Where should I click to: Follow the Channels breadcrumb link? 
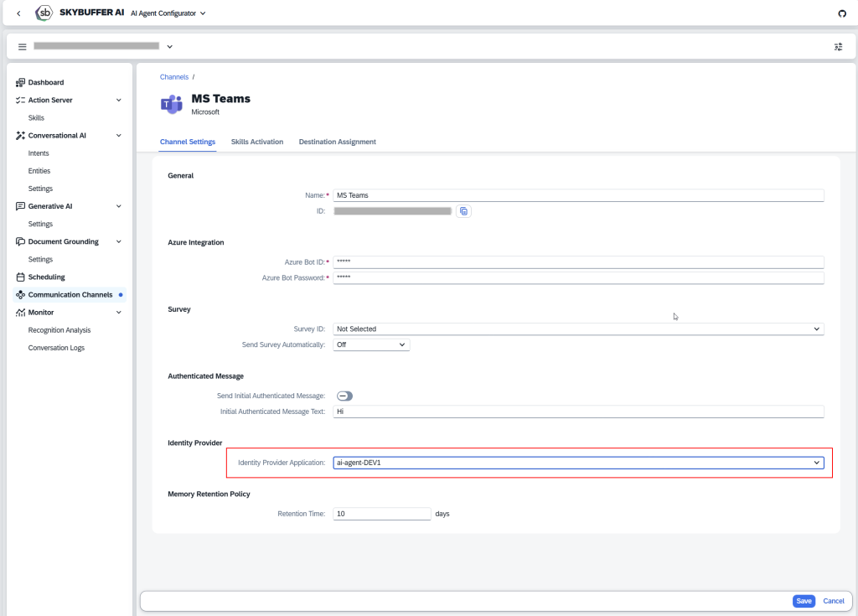coord(174,77)
